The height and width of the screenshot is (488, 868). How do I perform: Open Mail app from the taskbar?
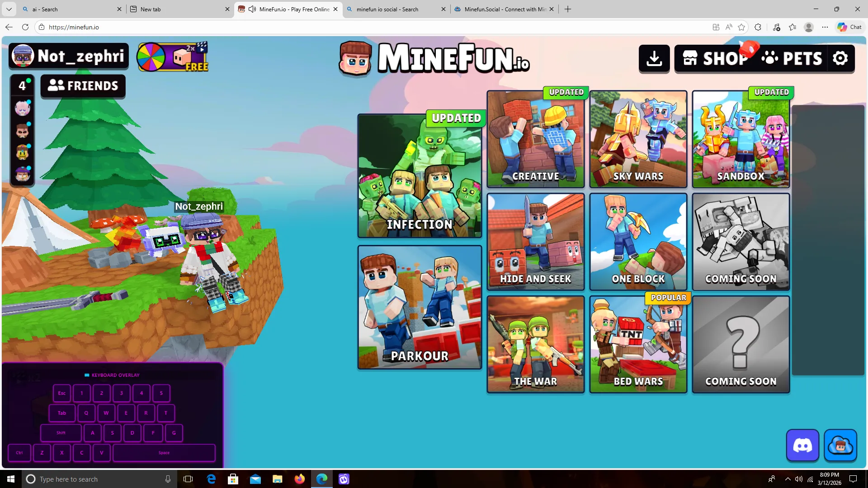255,479
